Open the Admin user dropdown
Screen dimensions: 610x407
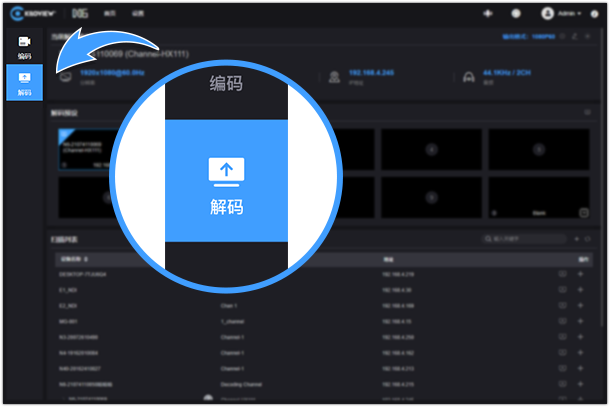(561, 14)
